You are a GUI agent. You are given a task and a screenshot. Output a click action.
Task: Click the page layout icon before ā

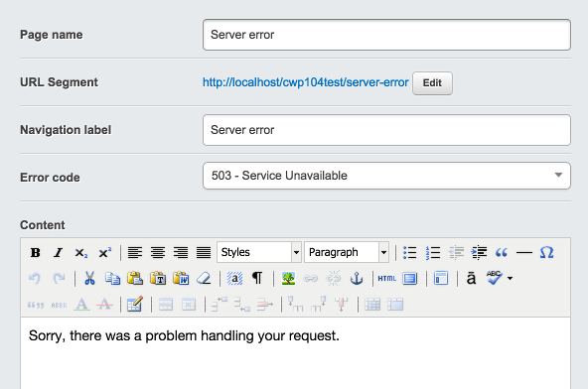tap(441, 279)
